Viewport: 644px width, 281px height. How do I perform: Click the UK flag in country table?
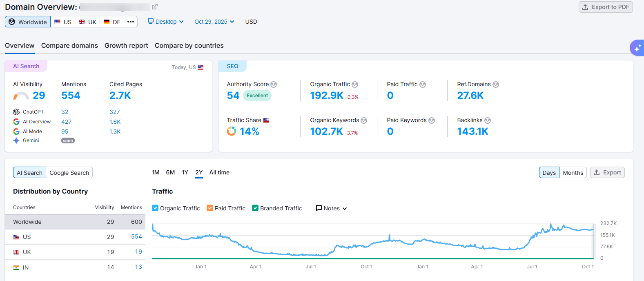[x=16, y=252]
